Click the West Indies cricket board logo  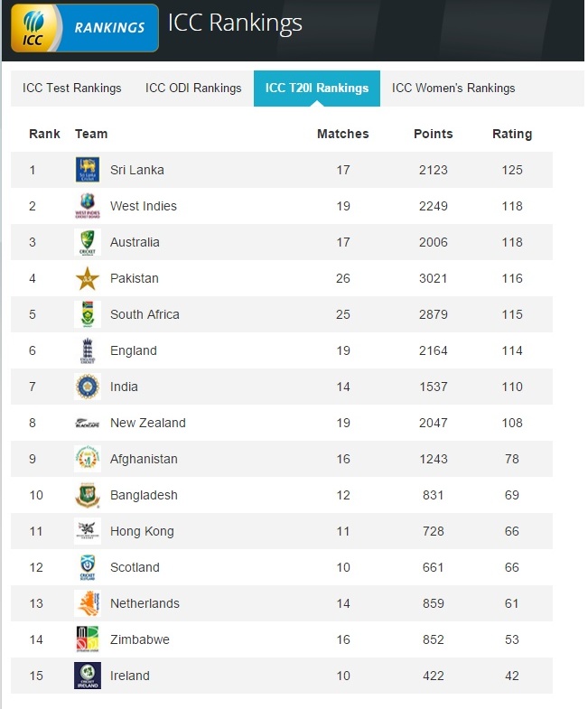tap(88, 206)
